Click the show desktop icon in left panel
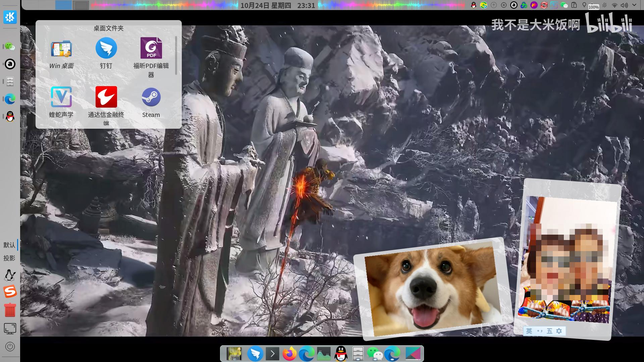The width and height of the screenshot is (644, 362). point(10,328)
